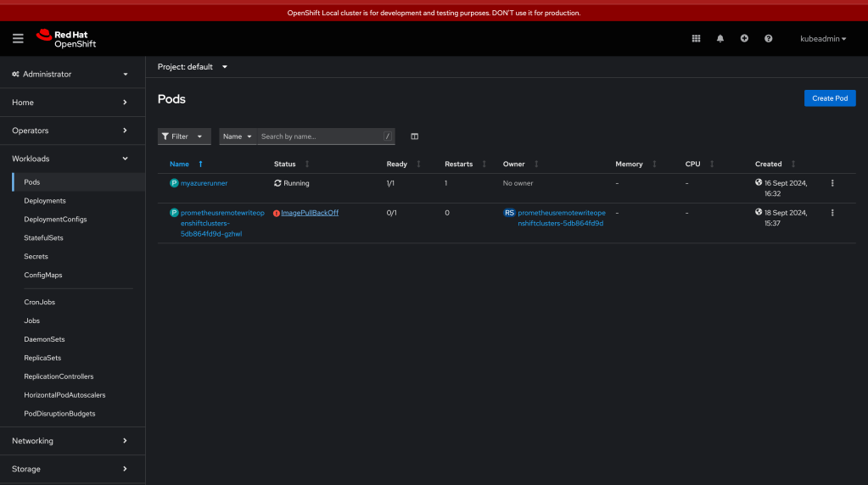Click the slash shortcut hint in search
The image size is (868, 485).
(388, 137)
